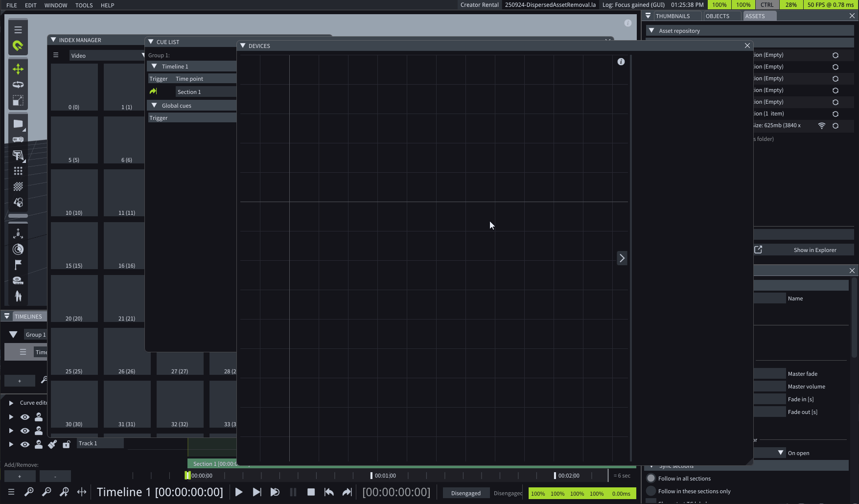Select the Move tool in left toolbar
The width and height of the screenshot is (859, 504).
[18, 69]
